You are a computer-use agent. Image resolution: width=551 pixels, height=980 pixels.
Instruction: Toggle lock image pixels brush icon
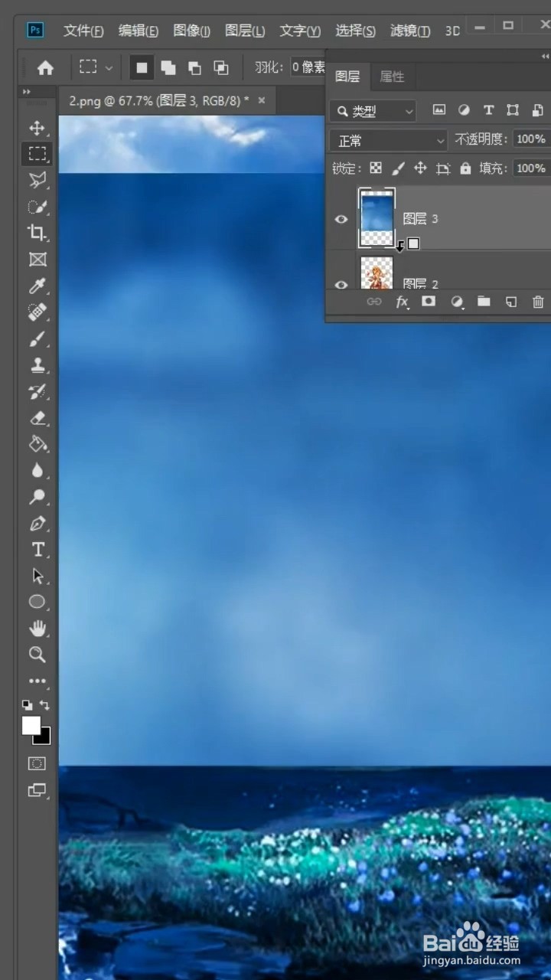[x=398, y=168]
